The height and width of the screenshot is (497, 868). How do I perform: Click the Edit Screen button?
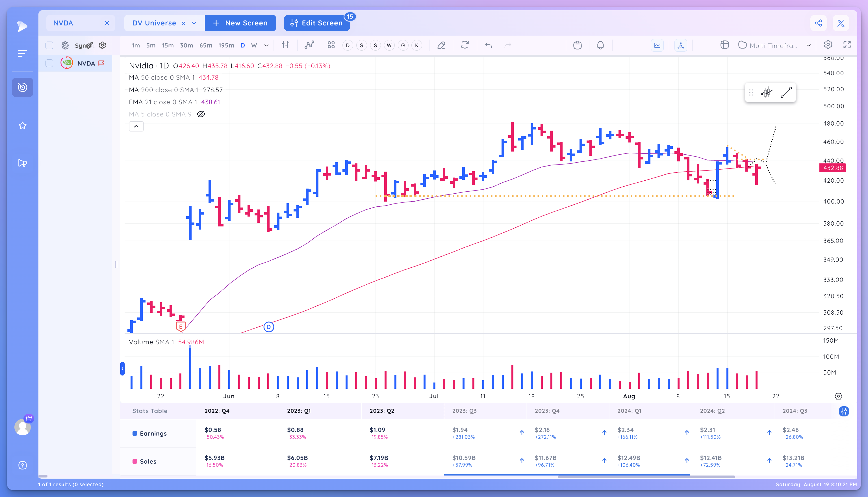coord(317,23)
